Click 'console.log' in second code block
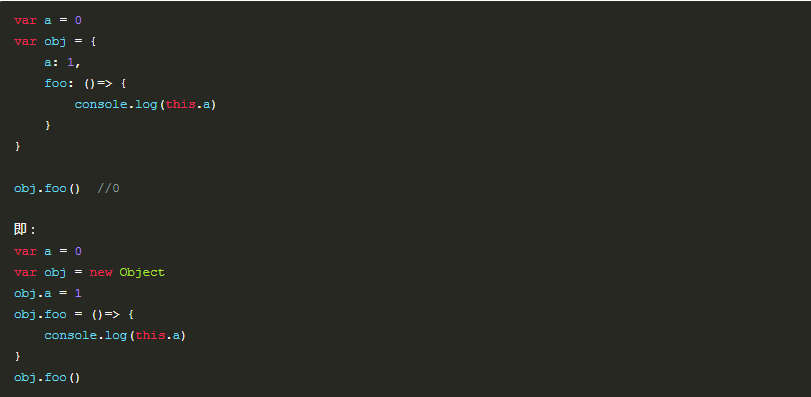The width and height of the screenshot is (811, 397). pyautogui.click(x=85, y=335)
